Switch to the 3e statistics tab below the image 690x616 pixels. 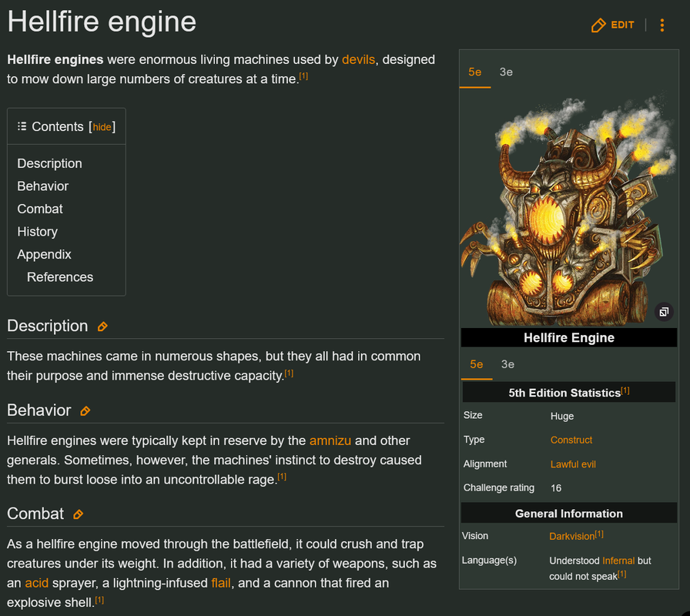pos(507,364)
